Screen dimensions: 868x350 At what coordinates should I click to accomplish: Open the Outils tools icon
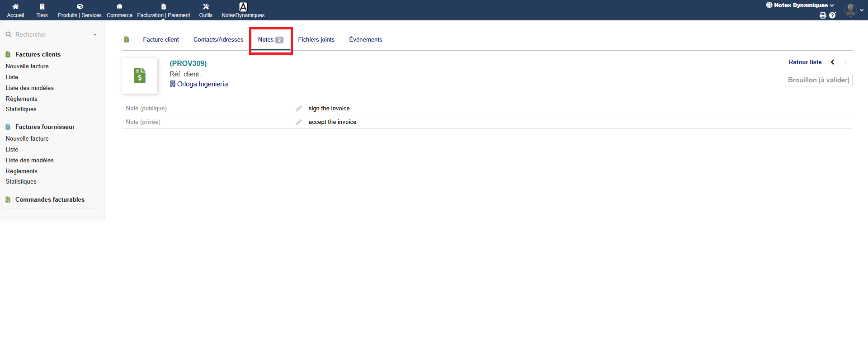[x=206, y=7]
